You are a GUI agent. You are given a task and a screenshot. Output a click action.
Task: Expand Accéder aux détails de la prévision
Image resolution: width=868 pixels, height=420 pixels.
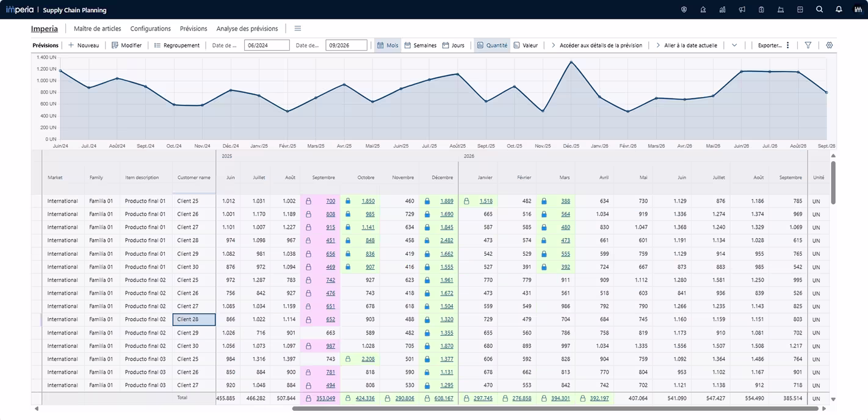[596, 45]
